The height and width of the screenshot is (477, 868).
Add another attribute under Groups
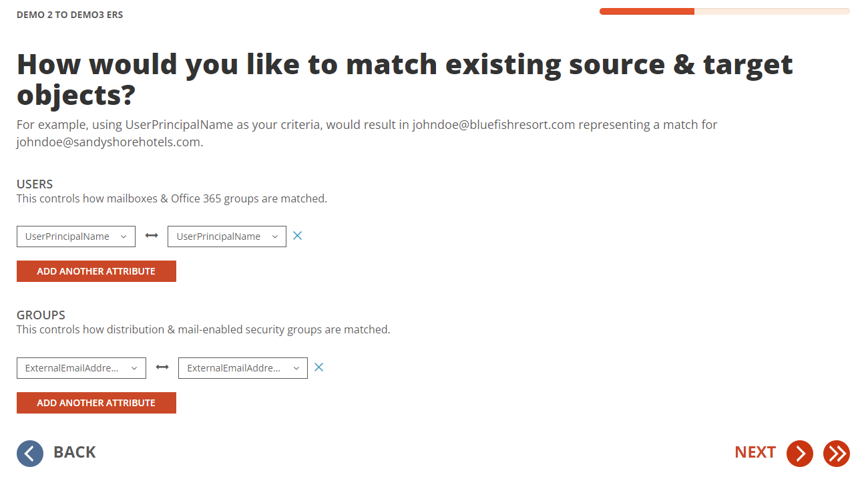click(x=96, y=403)
